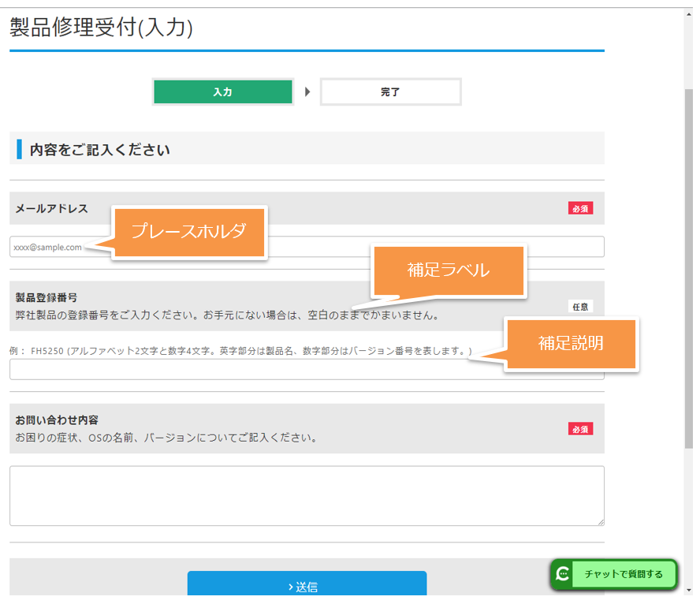Click the 必須 badge next to お問い合わせ内容

[x=580, y=429]
